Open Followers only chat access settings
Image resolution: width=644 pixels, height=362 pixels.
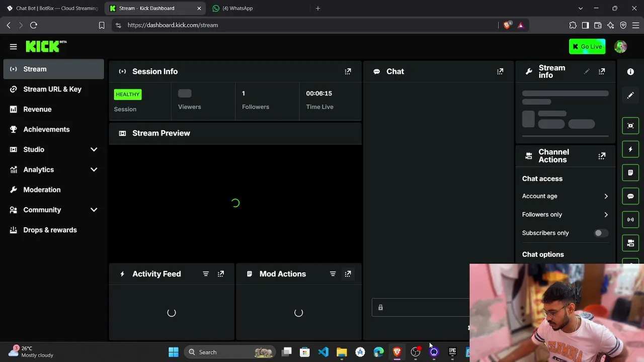(x=565, y=215)
